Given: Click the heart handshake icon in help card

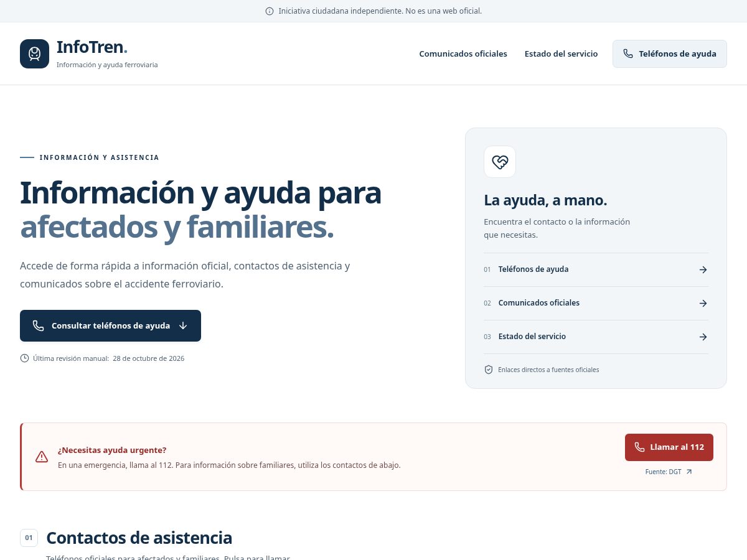Looking at the screenshot, I should click(500, 162).
